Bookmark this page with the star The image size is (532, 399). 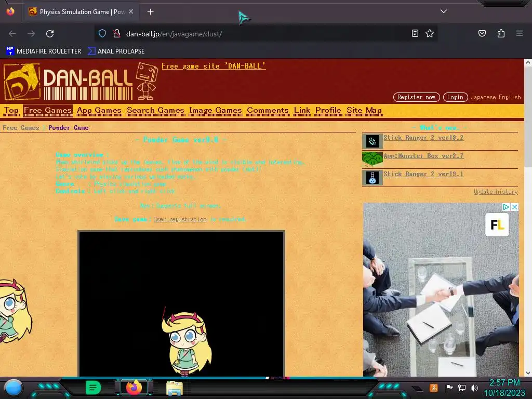pyautogui.click(x=430, y=33)
